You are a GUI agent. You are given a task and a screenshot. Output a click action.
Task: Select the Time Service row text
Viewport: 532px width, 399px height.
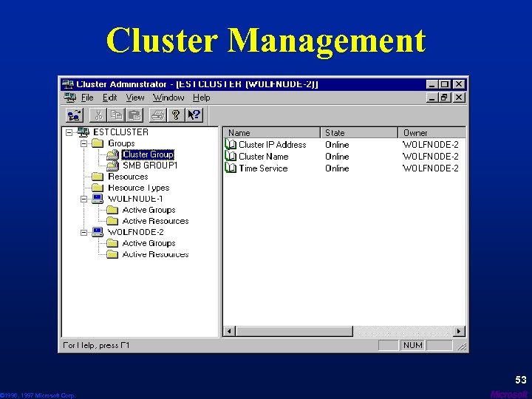pyautogui.click(x=263, y=168)
